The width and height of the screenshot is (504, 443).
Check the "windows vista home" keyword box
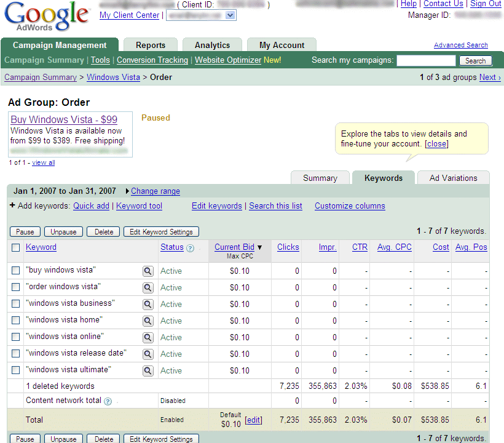tap(15, 320)
